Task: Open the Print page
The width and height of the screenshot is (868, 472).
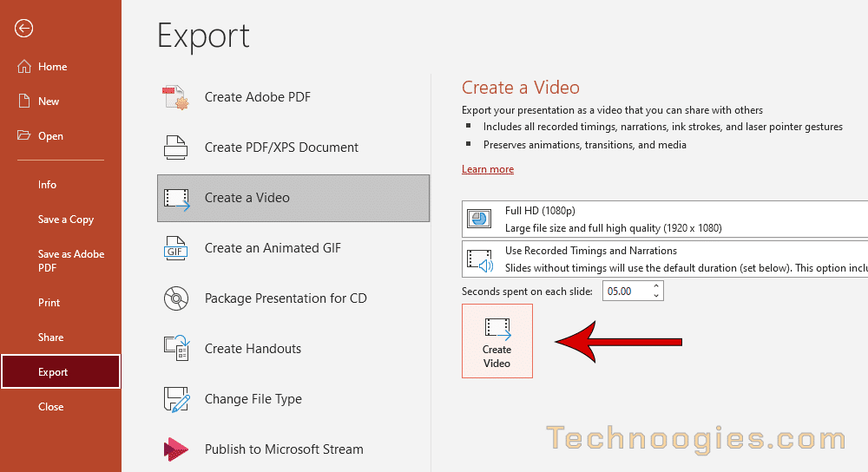Action: (x=61, y=303)
